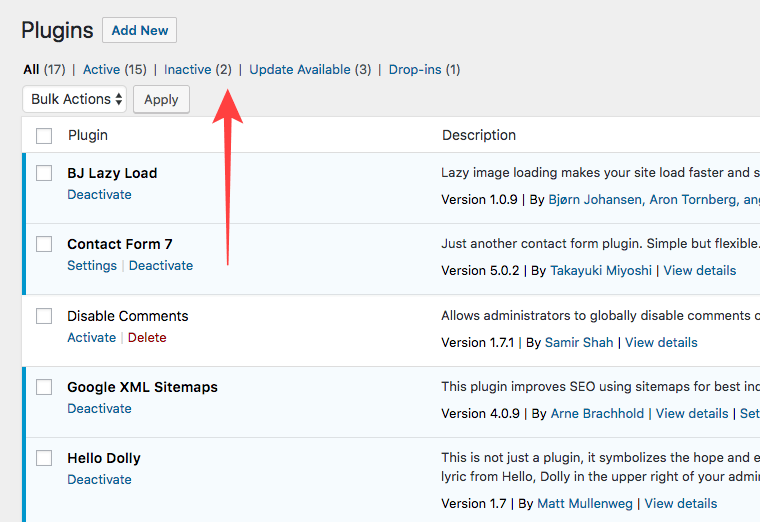Click the 'Version 5.0.2' text
This screenshot has width=760, height=522.
[x=480, y=270]
